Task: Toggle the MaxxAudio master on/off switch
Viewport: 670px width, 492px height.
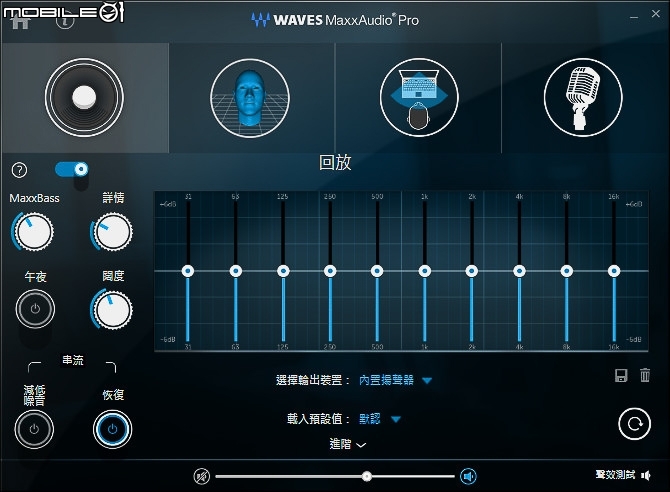Action: tap(72, 169)
